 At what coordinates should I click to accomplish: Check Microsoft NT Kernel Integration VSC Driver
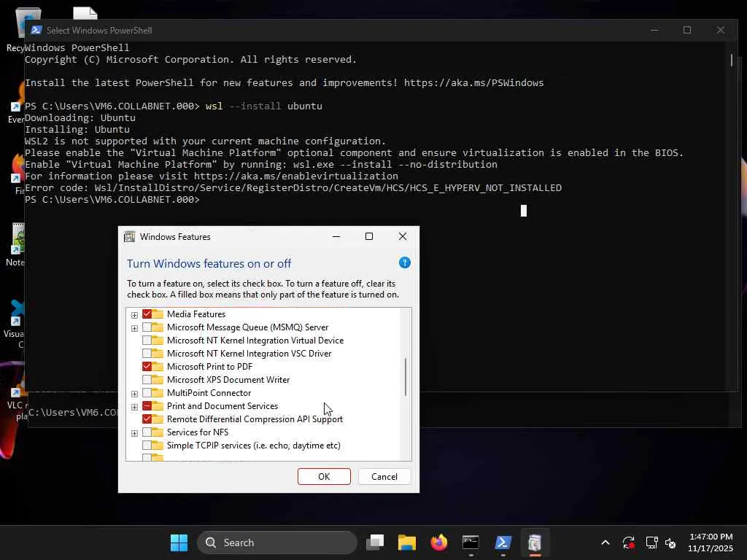pos(147,354)
